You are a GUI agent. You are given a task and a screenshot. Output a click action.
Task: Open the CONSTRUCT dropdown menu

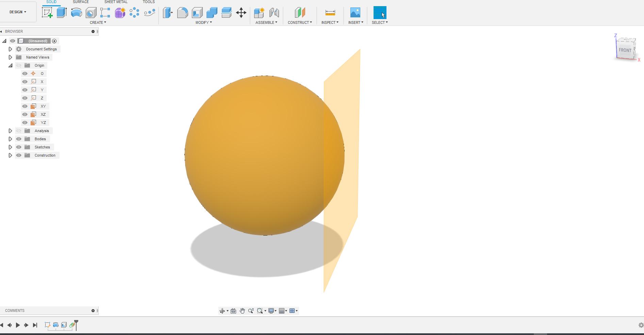(300, 22)
